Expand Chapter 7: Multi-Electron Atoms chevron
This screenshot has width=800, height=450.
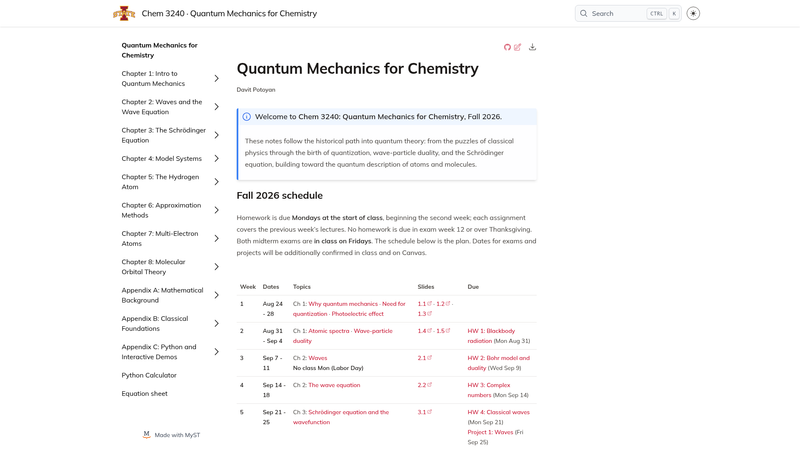point(216,239)
